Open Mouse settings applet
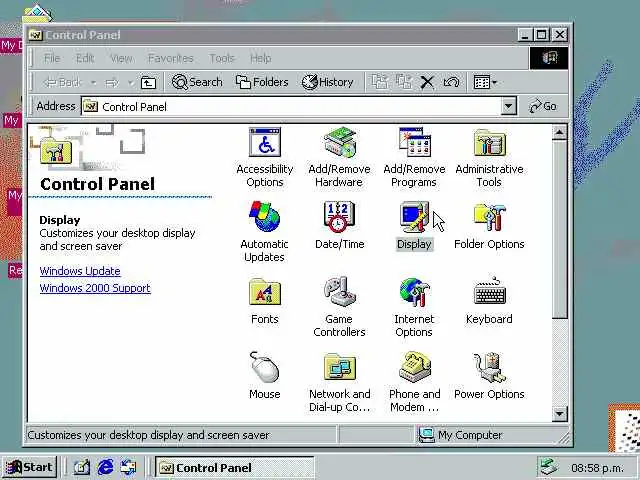This screenshot has height=480, width=640. pos(264,376)
